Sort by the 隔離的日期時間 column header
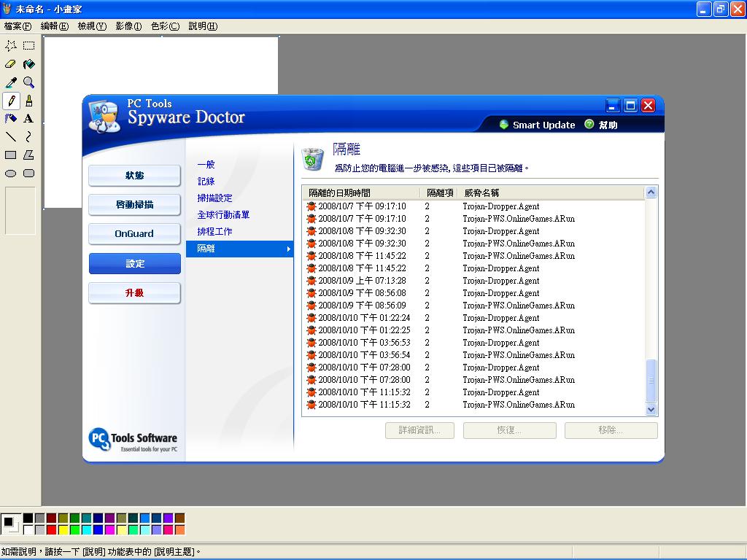This screenshot has width=747, height=560. pyautogui.click(x=362, y=192)
